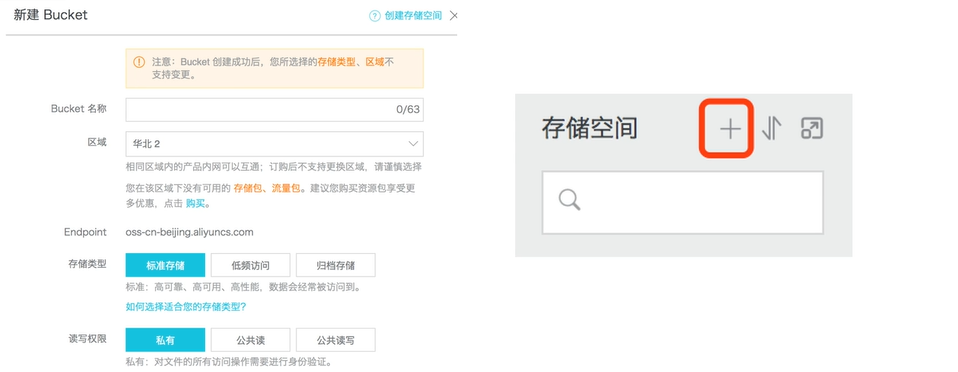Click the 存储空间 heading text
The height and width of the screenshot is (372, 958).
tap(589, 128)
